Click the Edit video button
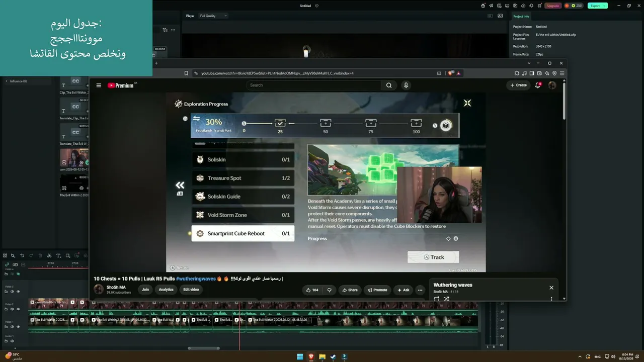This screenshot has height=362, width=644. pyautogui.click(x=191, y=290)
